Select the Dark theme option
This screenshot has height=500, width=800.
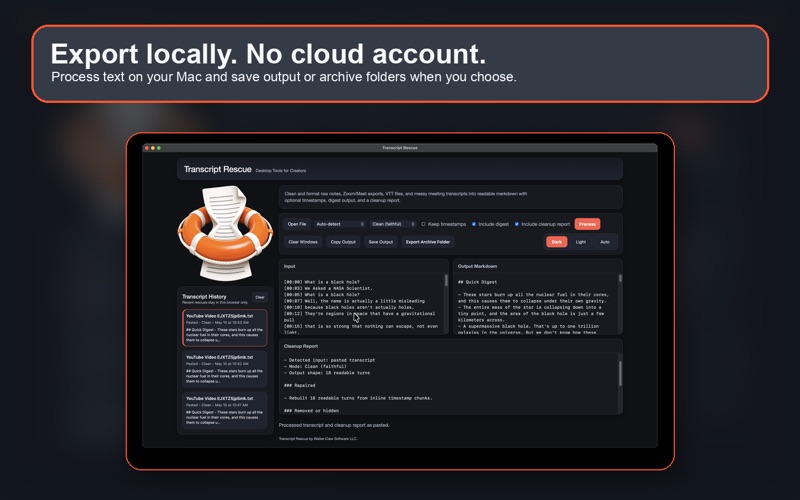pos(557,242)
